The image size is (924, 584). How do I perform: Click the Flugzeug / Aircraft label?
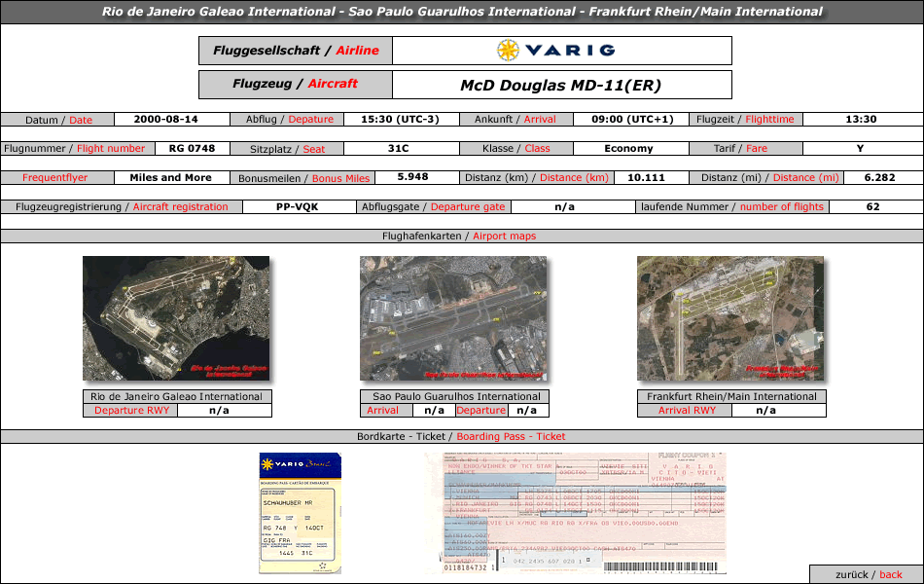296,84
